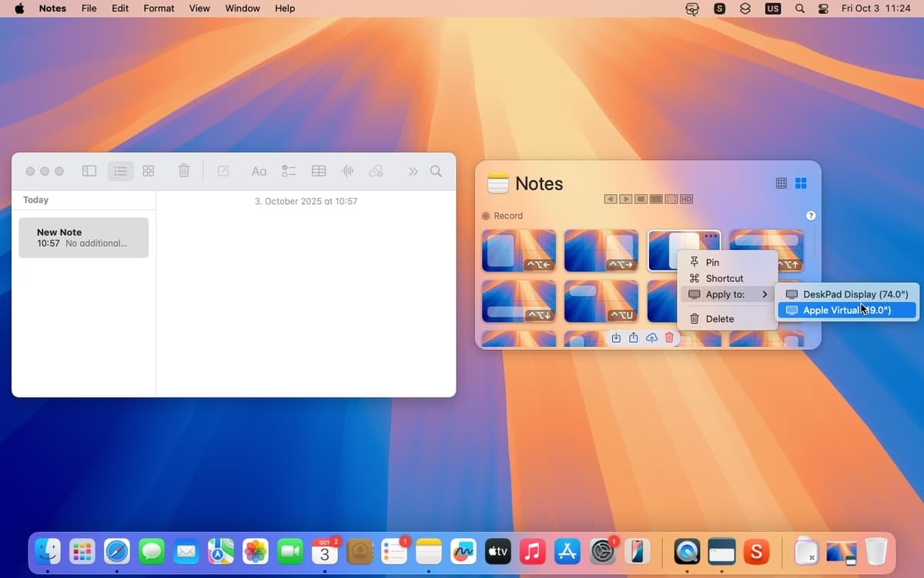Viewport: 924px width, 578px height.
Task: Click the trash icon in the Notes toolbar
Action: coord(183,171)
